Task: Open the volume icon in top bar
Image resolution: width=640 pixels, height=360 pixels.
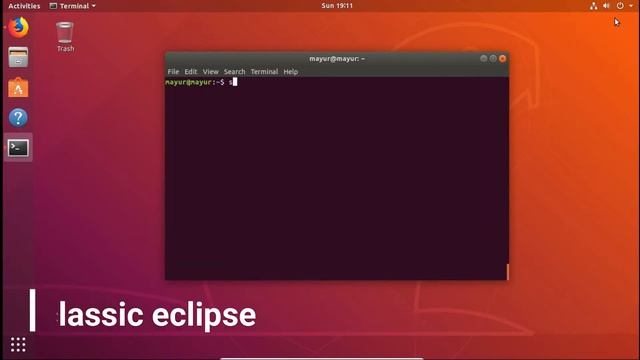Action: pos(606,6)
